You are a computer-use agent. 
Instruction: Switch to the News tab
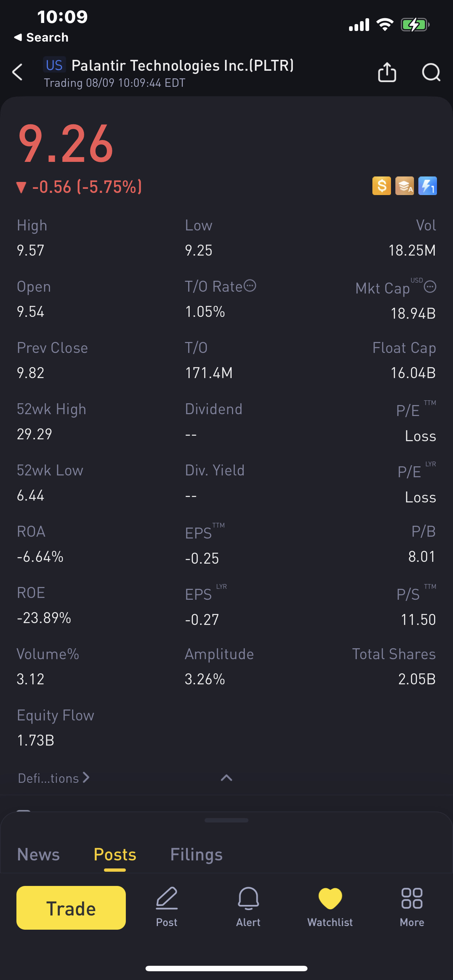click(x=38, y=855)
